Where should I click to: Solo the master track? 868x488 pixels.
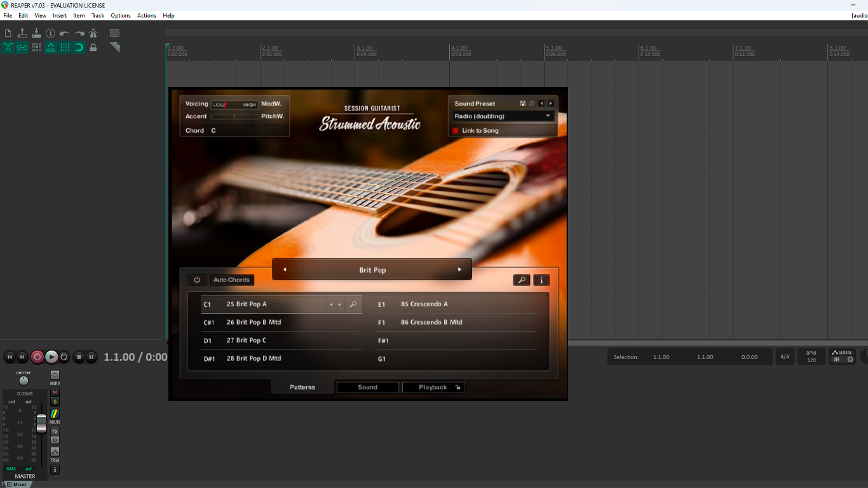[x=55, y=402]
